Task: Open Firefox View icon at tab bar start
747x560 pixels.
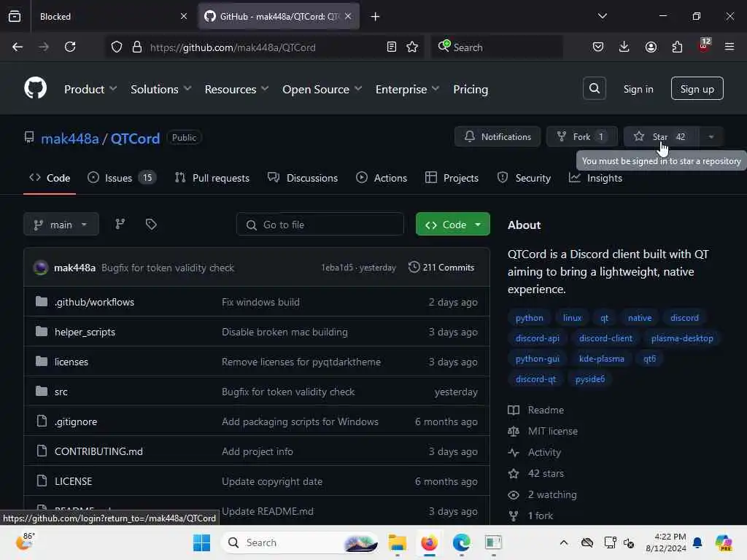Action: coord(15,17)
